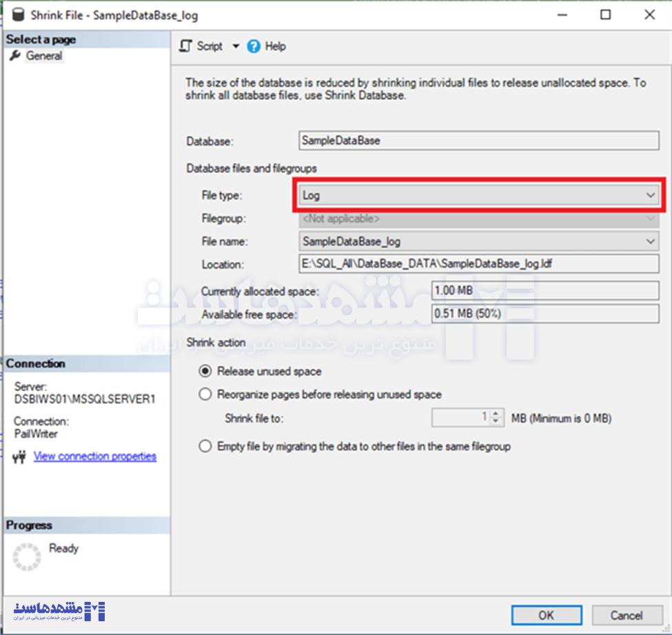Viewport: 672px width, 635px height.
Task: Click the connection properties plug icon
Action: (x=21, y=456)
